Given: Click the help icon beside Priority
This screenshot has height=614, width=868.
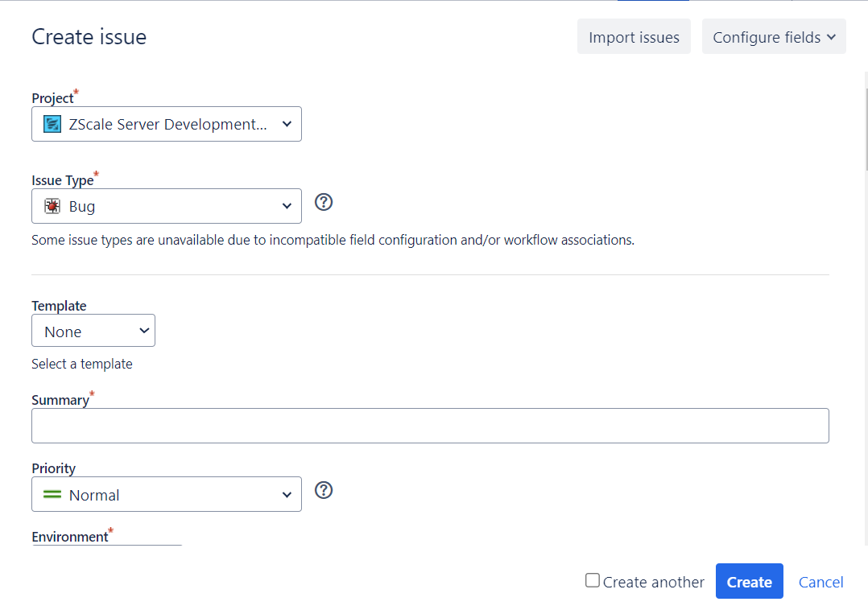Looking at the screenshot, I should click(324, 490).
